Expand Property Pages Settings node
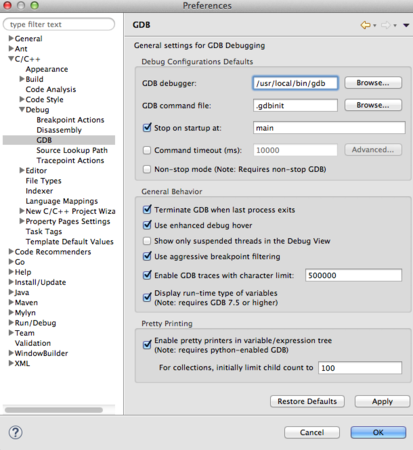Screen dimensions: 413x450 coord(22,221)
